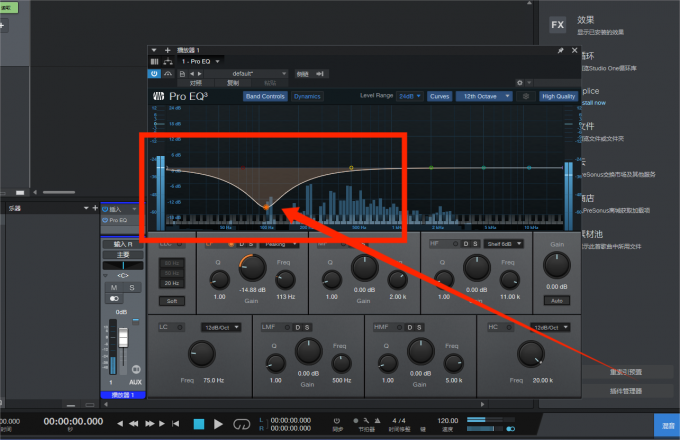Open the plugin gear settings icon
This screenshot has width=680, height=440.
(520, 82)
